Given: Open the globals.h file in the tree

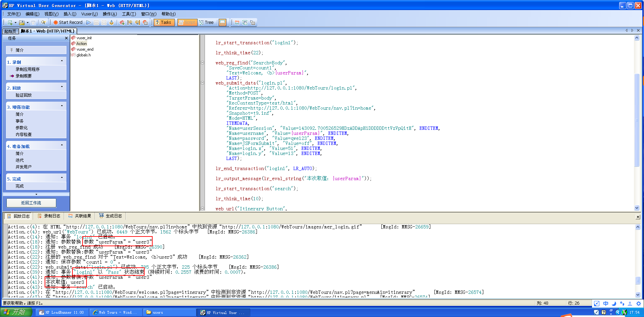Looking at the screenshot, I should click(83, 55).
